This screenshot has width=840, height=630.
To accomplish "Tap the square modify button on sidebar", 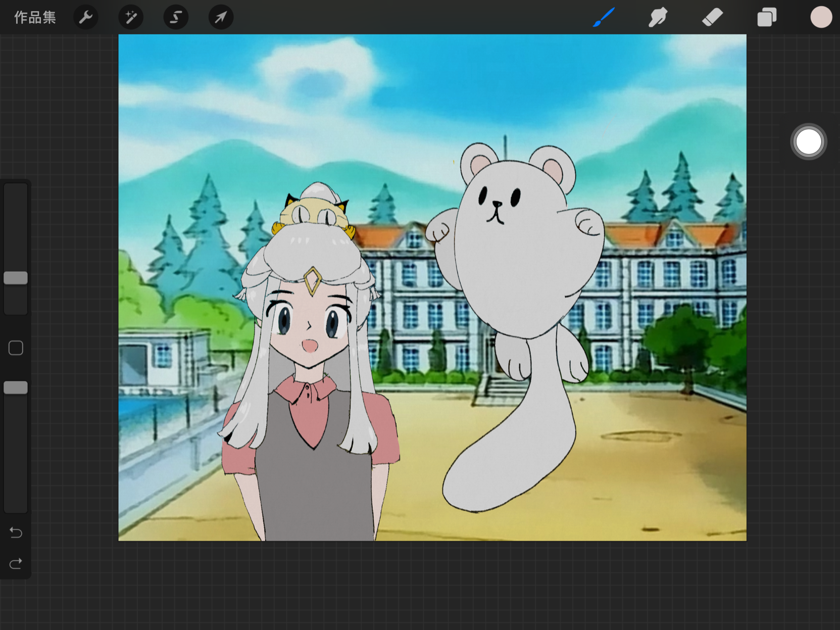I will click(16, 348).
